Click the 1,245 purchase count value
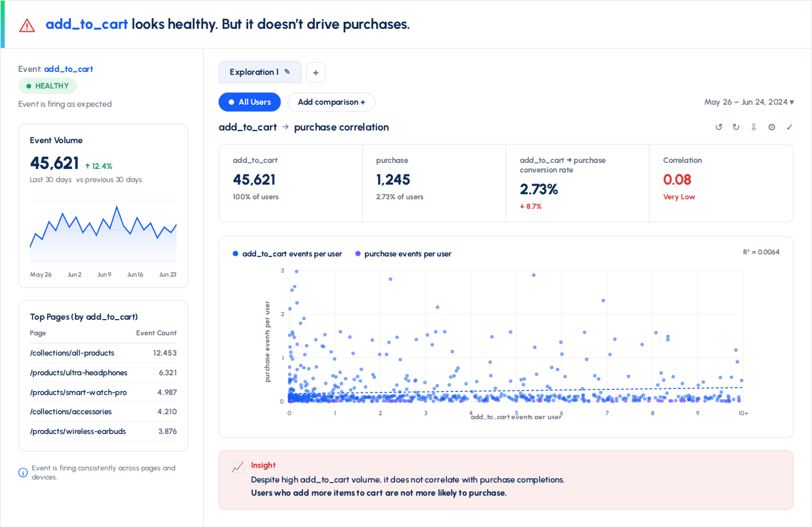 pos(393,180)
